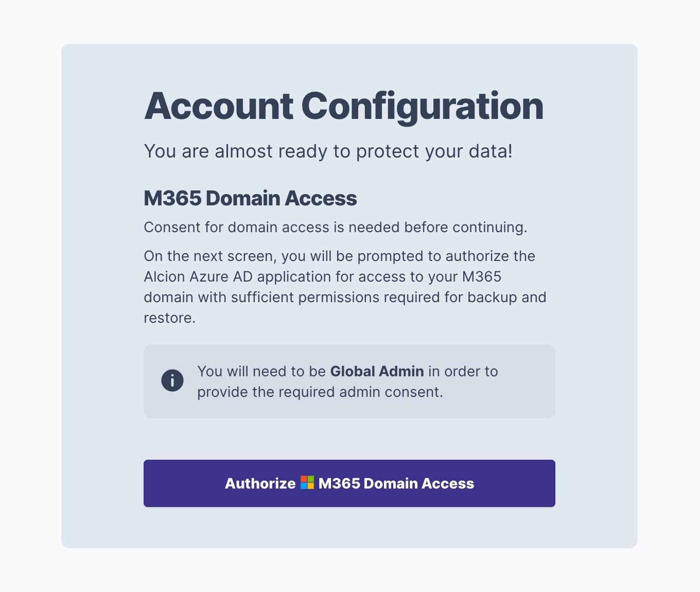Screen dimensions: 700x592
Task: Click the Microsoft four-color logo in the button
Action: click(307, 482)
